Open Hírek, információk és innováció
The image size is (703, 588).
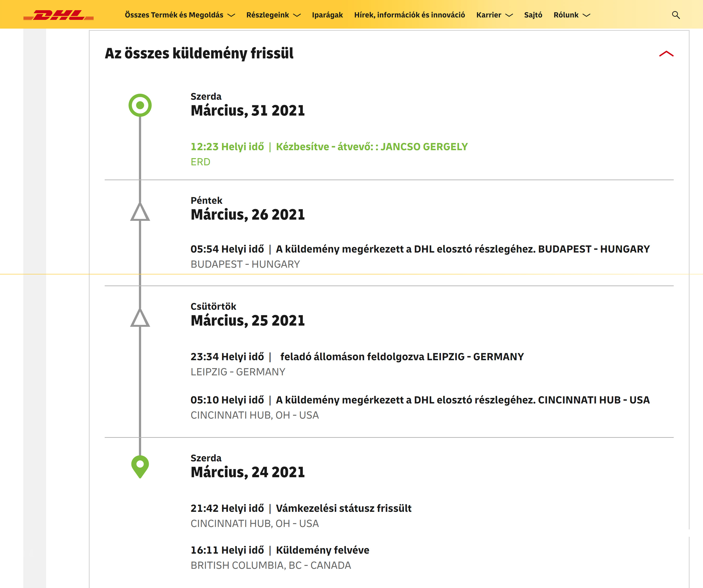point(410,15)
